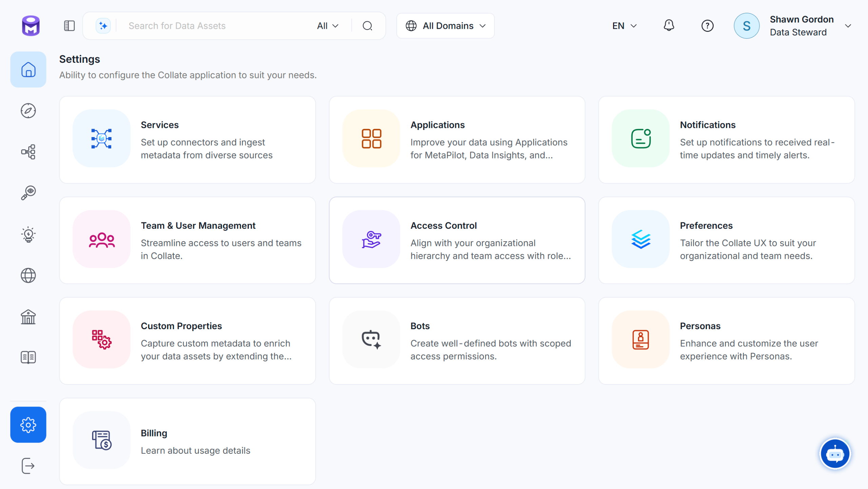Screen dimensions: 868x489
Task: Open the Services settings card
Action: coord(188,140)
